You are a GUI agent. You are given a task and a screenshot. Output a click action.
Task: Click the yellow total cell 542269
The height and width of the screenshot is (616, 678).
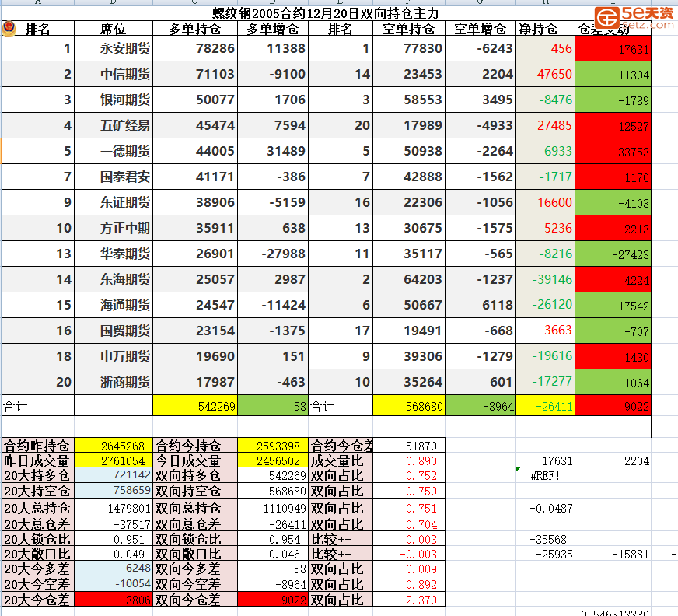[195, 406]
